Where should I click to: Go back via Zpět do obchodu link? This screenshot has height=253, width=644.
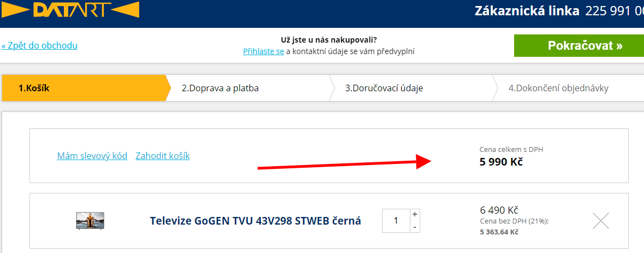click(39, 46)
